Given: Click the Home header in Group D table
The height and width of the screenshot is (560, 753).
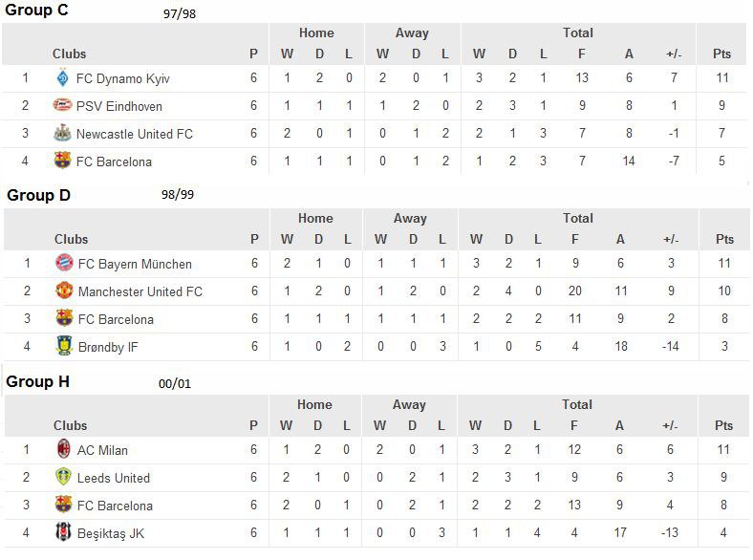Looking at the screenshot, I should coord(315,218).
